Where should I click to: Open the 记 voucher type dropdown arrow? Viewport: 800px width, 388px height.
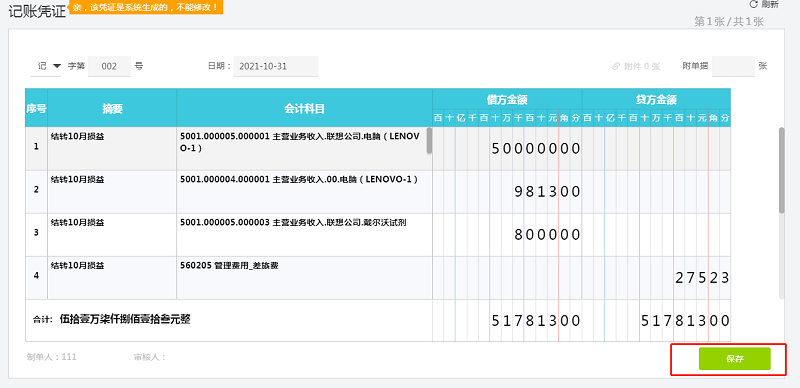coord(57,66)
